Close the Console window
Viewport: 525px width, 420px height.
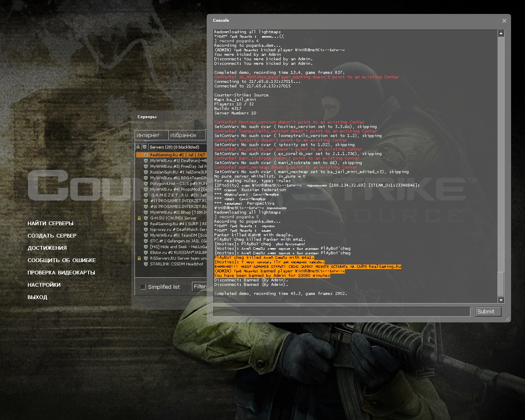coord(504,21)
